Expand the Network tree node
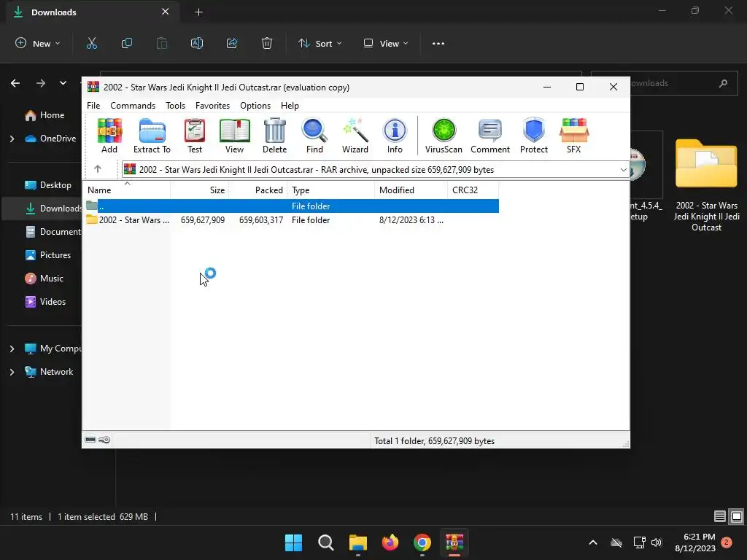The width and height of the screenshot is (747, 560). click(x=12, y=372)
